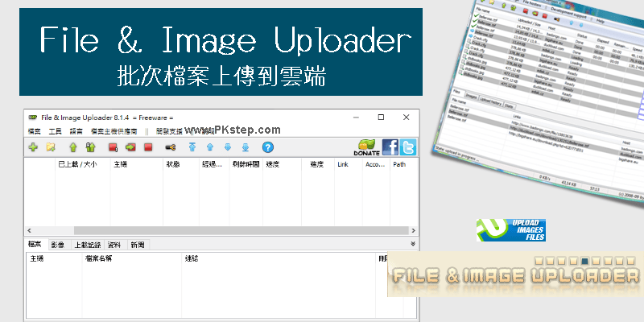Open the 工具 menu

pyautogui.click(x=55, y=131)
